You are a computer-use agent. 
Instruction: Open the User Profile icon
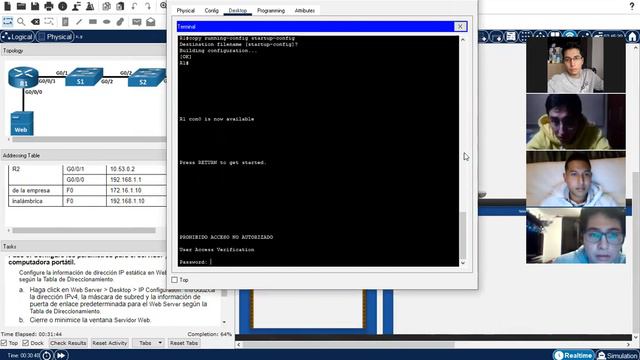point(76,6)
